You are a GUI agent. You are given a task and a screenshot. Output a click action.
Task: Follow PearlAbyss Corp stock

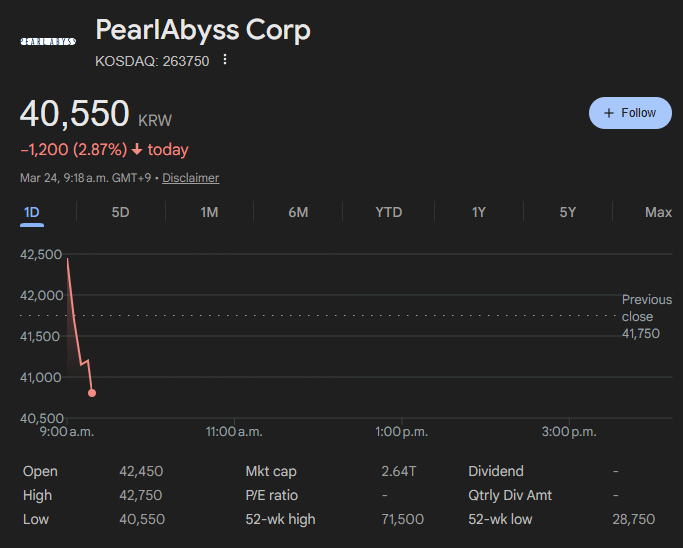click(630, 113)
